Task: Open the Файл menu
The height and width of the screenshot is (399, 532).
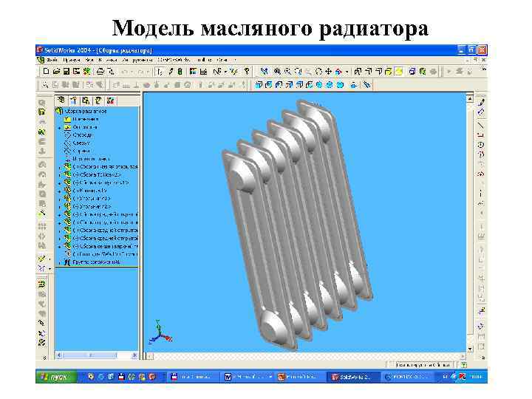Action: pyautogui.click(x=52, y=60)
